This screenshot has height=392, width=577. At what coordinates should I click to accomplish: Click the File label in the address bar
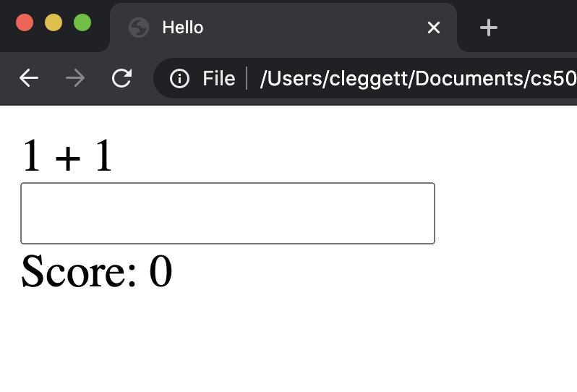tap(218, 78)
